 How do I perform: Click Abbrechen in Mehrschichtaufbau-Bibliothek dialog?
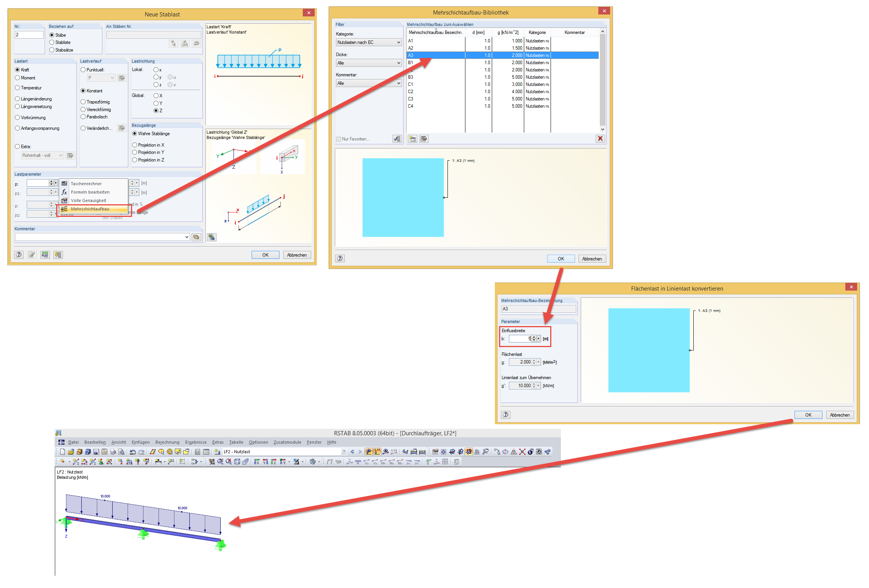tap(592, 259)
